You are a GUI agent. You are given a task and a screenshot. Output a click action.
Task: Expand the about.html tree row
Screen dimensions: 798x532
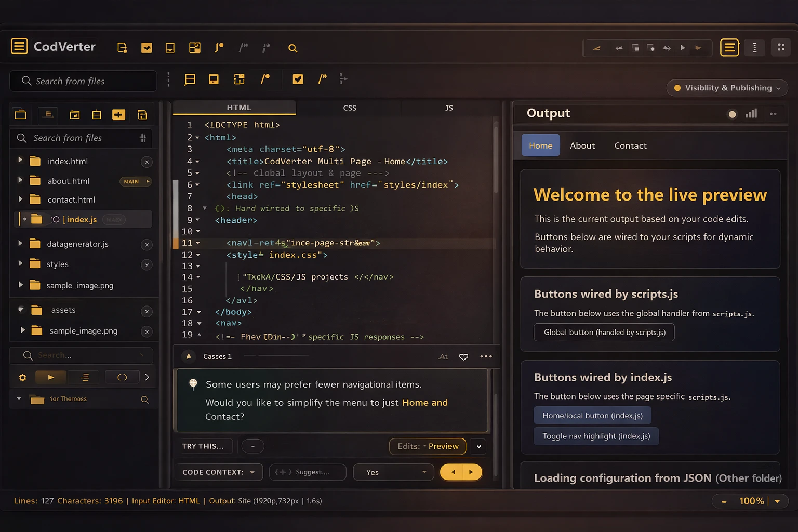tap(20, 180)
